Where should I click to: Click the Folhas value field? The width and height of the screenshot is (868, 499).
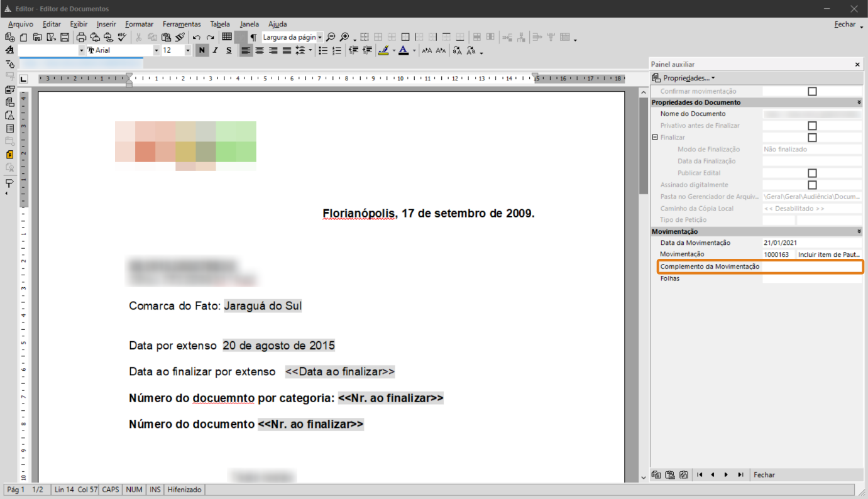tap(812, 278)
